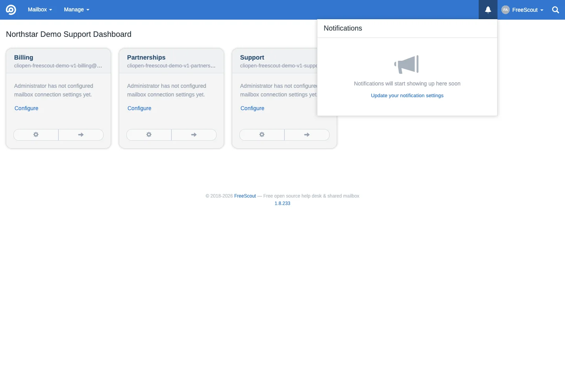This screenshot has height=392, width=565.
Task: Click version number 1.8.233
Action: click(282, 203)
